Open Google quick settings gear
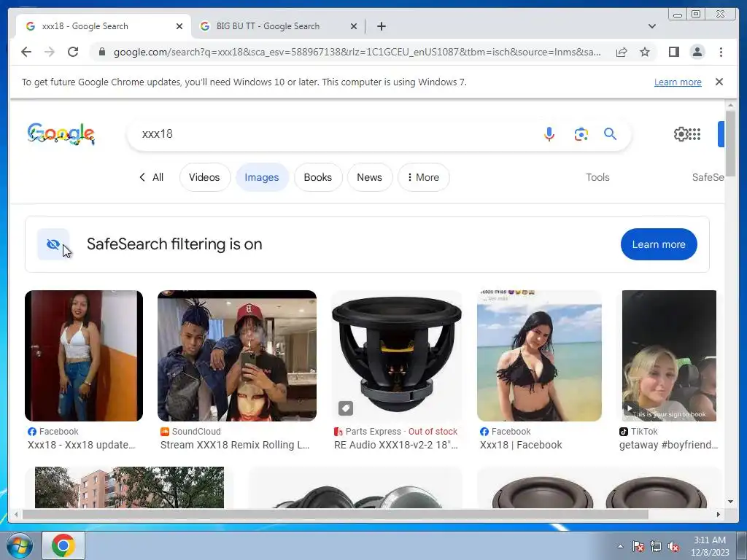Viewport: 747px width, 560px height. pos(681,134)
